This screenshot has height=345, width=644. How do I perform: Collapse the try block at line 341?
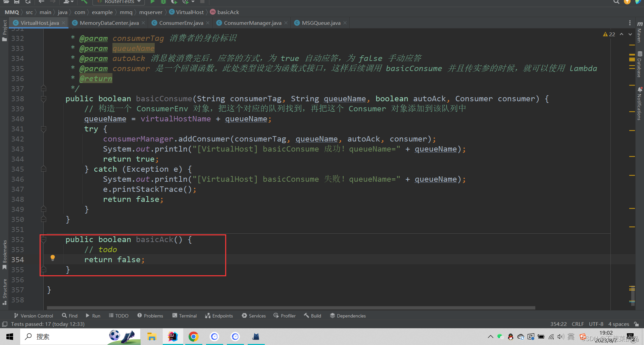tap(44, 129)
